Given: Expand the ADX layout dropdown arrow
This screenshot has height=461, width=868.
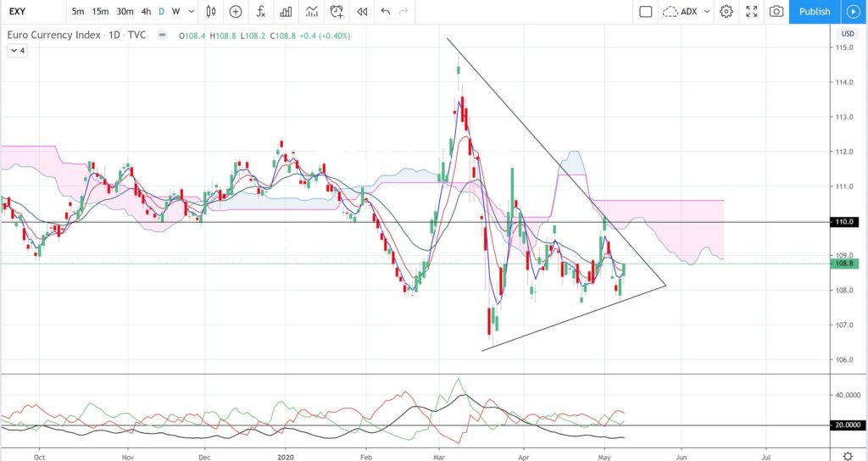Looking at the screenshot, I should [x=707, y=11].
